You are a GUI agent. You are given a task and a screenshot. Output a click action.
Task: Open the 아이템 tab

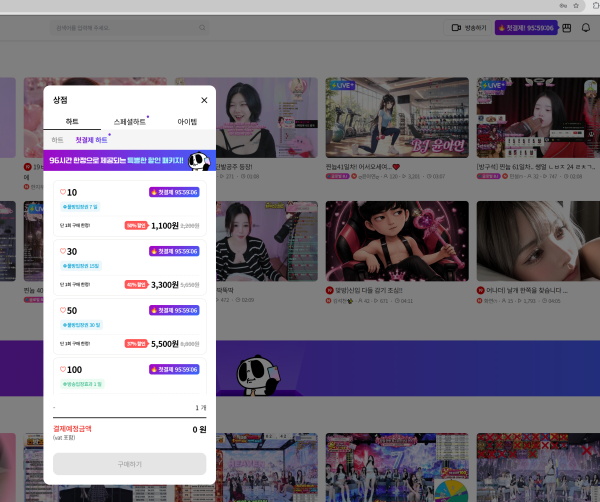[187, 121]
